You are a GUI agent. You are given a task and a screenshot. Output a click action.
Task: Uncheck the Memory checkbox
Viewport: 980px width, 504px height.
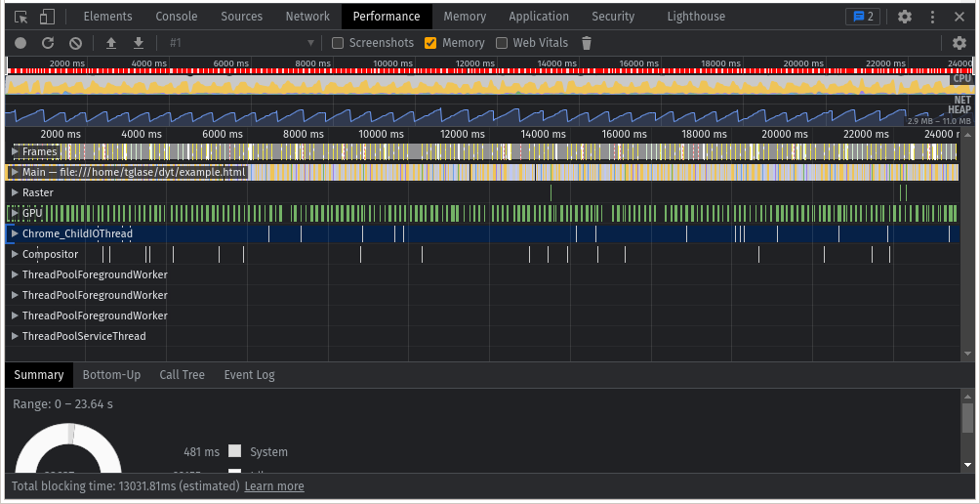[430, 43]
